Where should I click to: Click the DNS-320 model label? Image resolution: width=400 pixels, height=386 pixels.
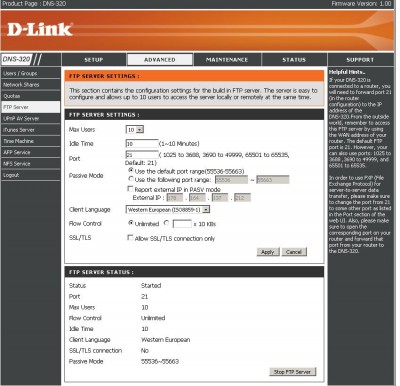point(16,59)
